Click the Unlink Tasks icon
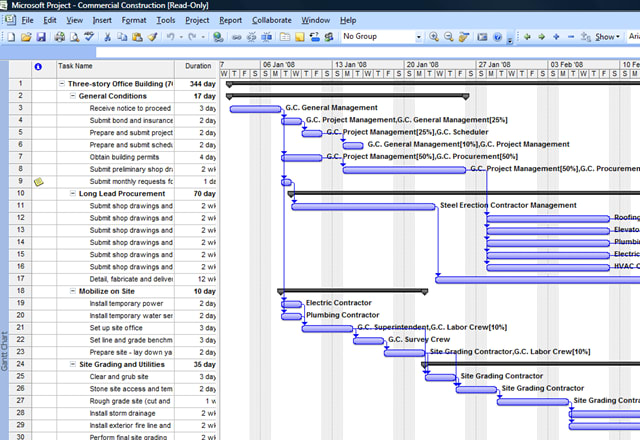This screenshot has height=440, width=640. coord(251,37)
